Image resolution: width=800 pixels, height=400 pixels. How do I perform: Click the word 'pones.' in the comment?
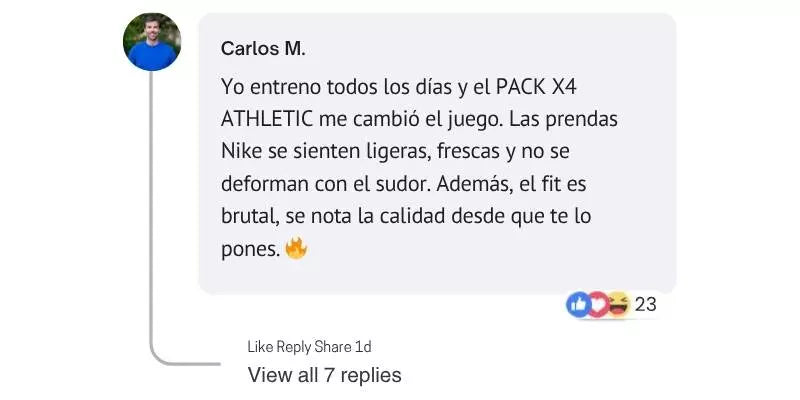[x=251, y=250]
